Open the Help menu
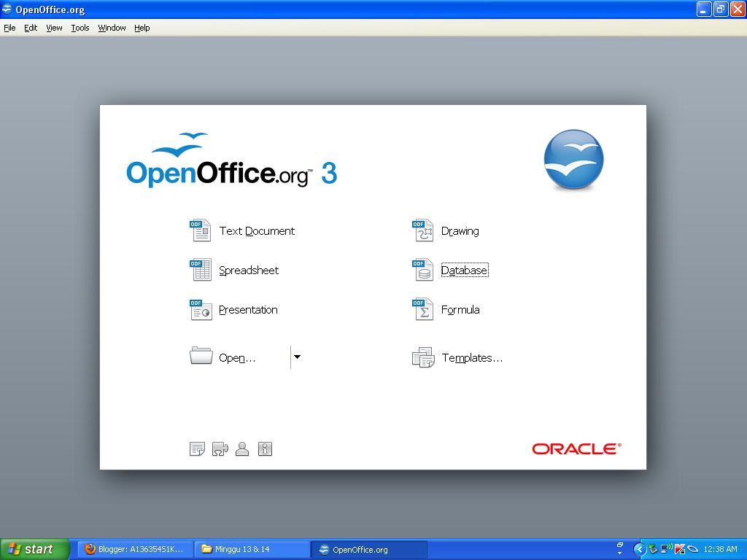 point(142,28)
